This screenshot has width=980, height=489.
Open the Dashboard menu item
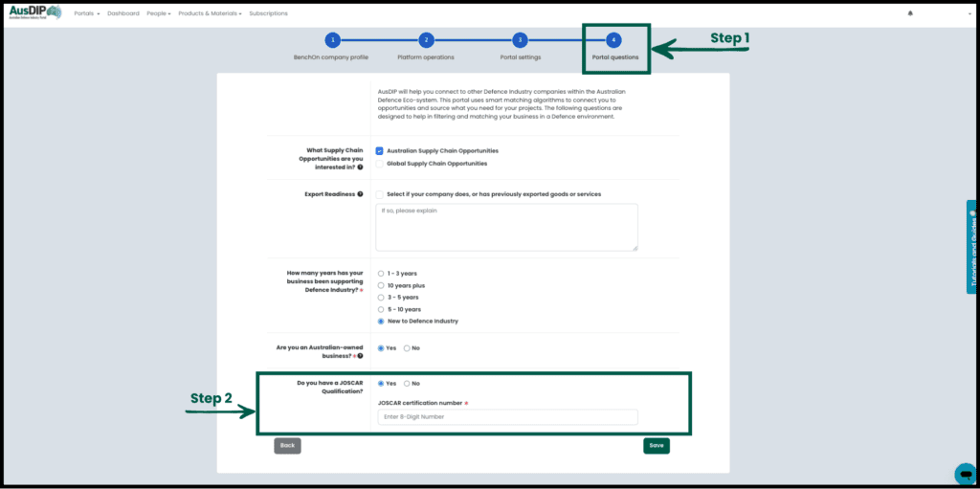[122, 13]
